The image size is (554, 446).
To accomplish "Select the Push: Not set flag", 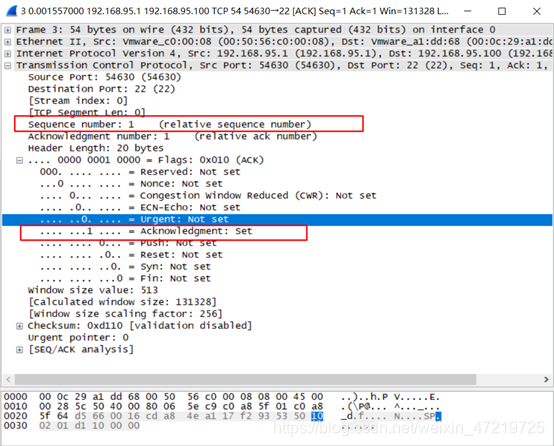I will pos(128,243).
